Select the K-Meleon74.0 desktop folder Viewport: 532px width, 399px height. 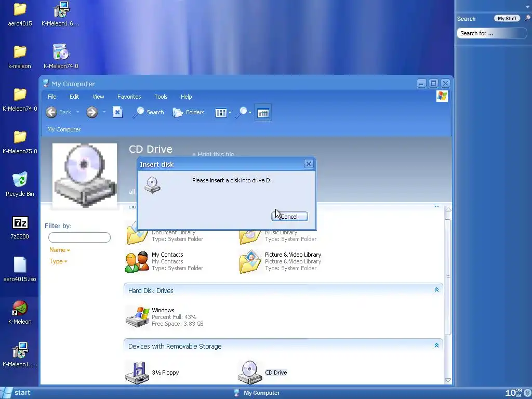tap(20, 100)
